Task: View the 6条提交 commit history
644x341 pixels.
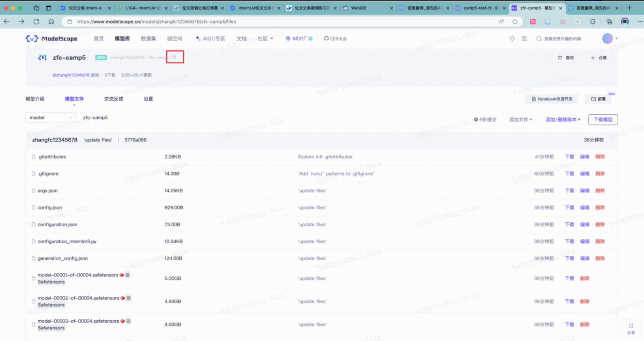Action: tap(485, 120)
